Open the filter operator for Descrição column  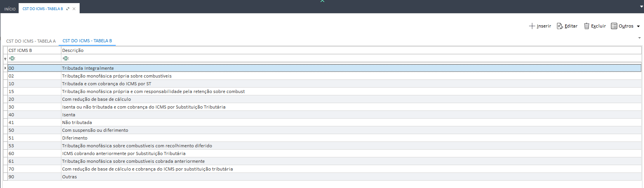pos(66,59)
